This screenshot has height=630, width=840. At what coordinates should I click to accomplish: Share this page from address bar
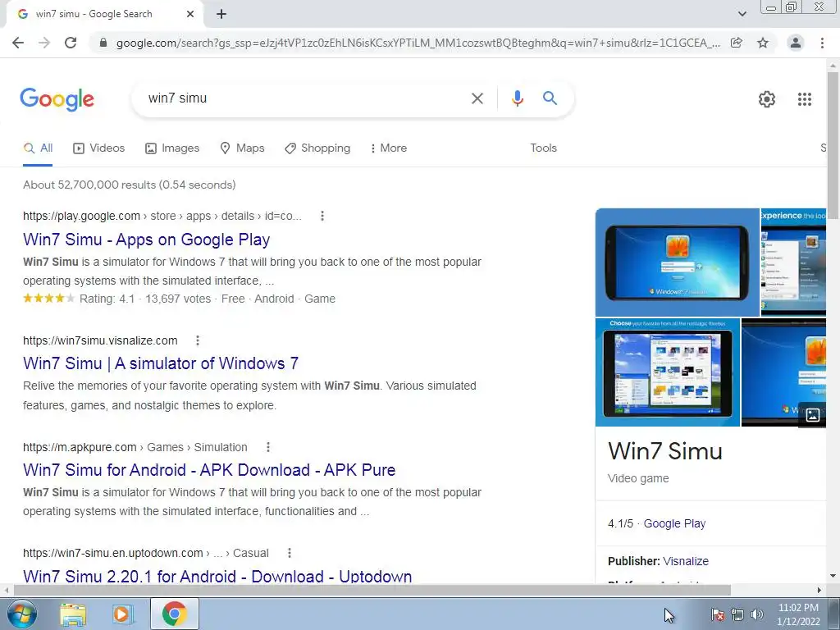[x=737, y=43]
